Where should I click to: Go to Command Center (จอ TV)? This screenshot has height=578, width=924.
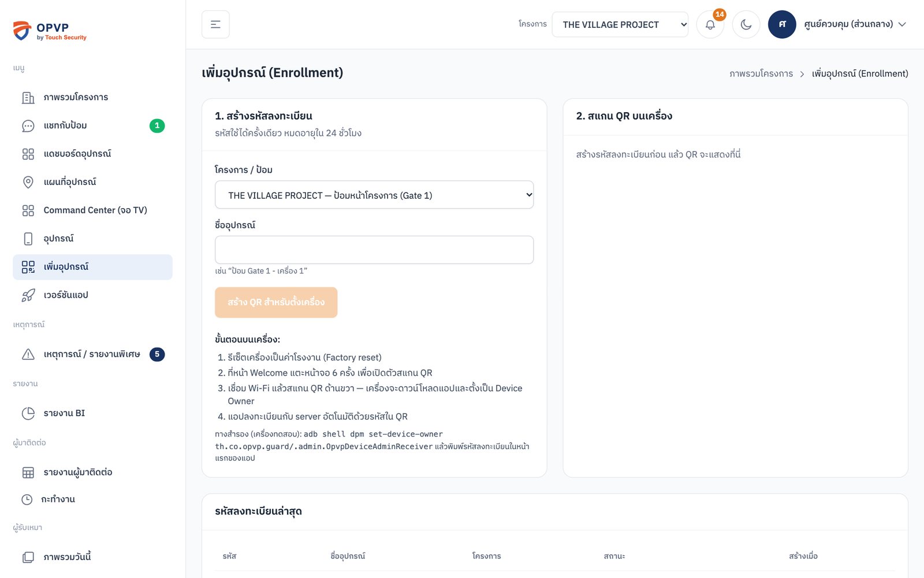[x=92, y=210]
